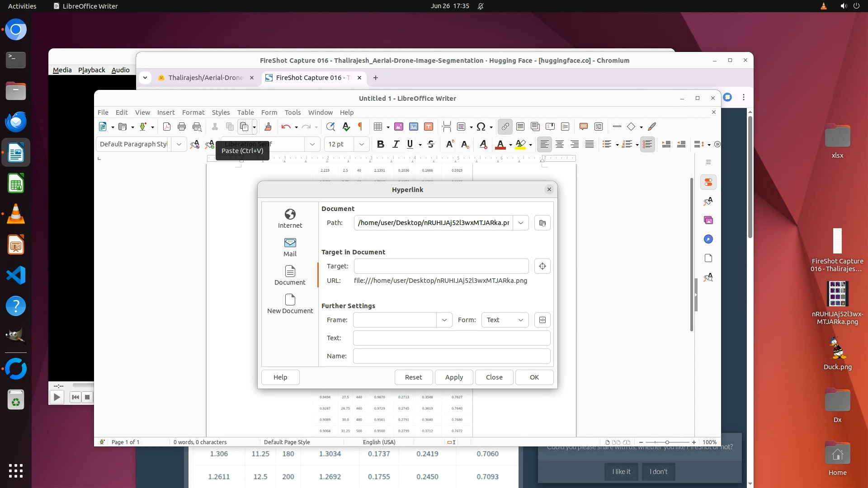Click the Open File browse icon
This screenshot has height=488, width=868.
pos(542,223)
